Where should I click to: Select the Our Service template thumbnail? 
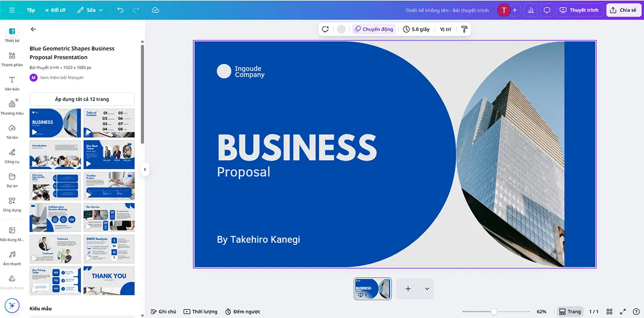click(x=109, y=218)
